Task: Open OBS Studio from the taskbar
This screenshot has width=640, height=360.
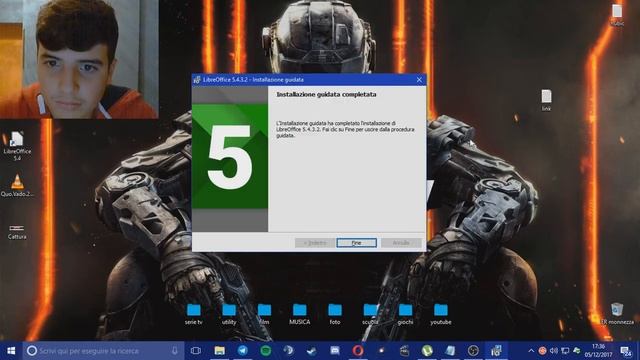Action: pyautogui.click(x=473, y=351)
